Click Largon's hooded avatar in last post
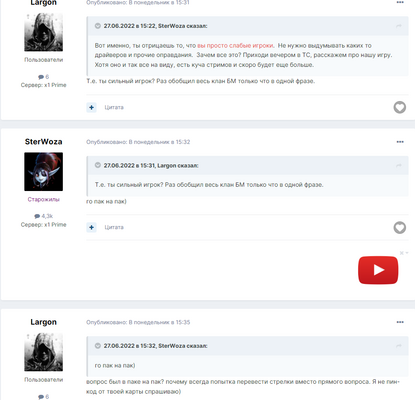Image resolution: width=415 pixels, height=400 pixels. (x=43, y=352)
